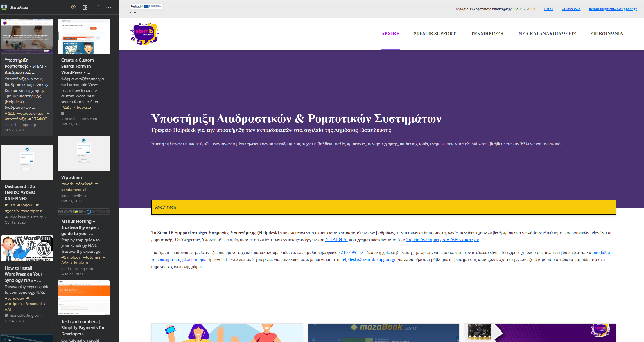Click Υποστήριξη Ρομποτικής - STEM card title

(x=25, y=66)
